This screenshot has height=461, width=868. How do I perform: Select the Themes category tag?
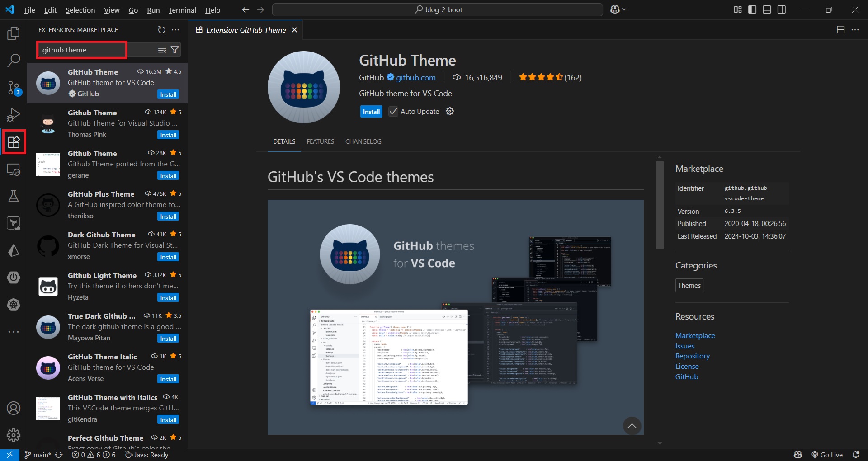coord(689,285)
